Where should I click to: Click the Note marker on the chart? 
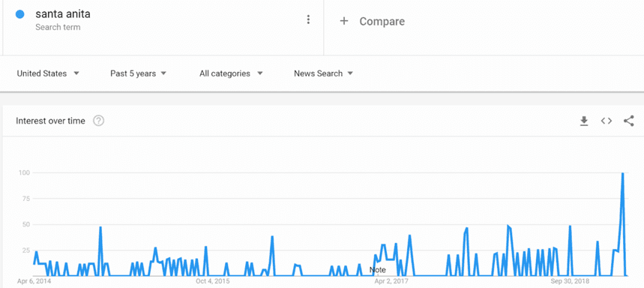[377, 270]
